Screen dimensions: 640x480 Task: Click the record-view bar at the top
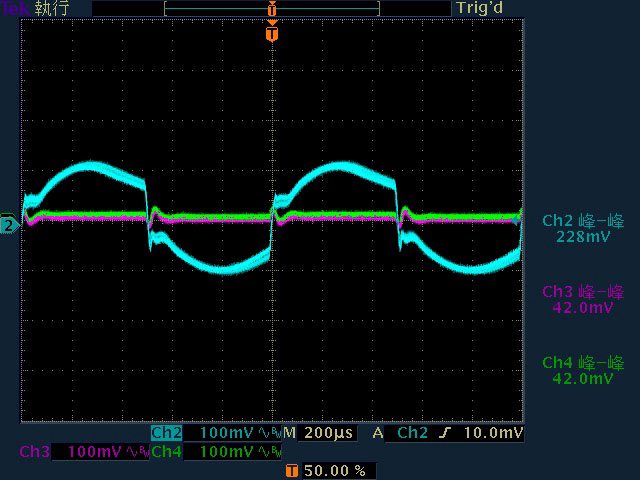pos(271,8)
